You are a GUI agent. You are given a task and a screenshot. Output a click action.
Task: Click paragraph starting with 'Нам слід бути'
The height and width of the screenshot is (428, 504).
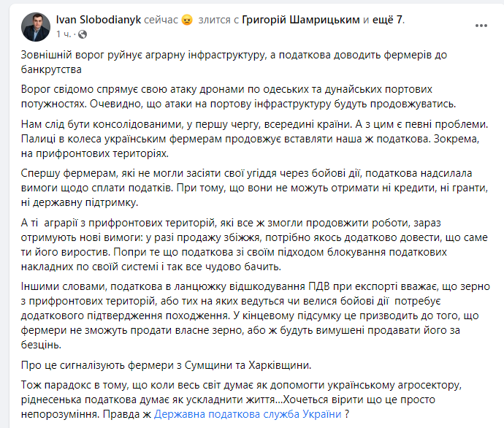[255, 139]
